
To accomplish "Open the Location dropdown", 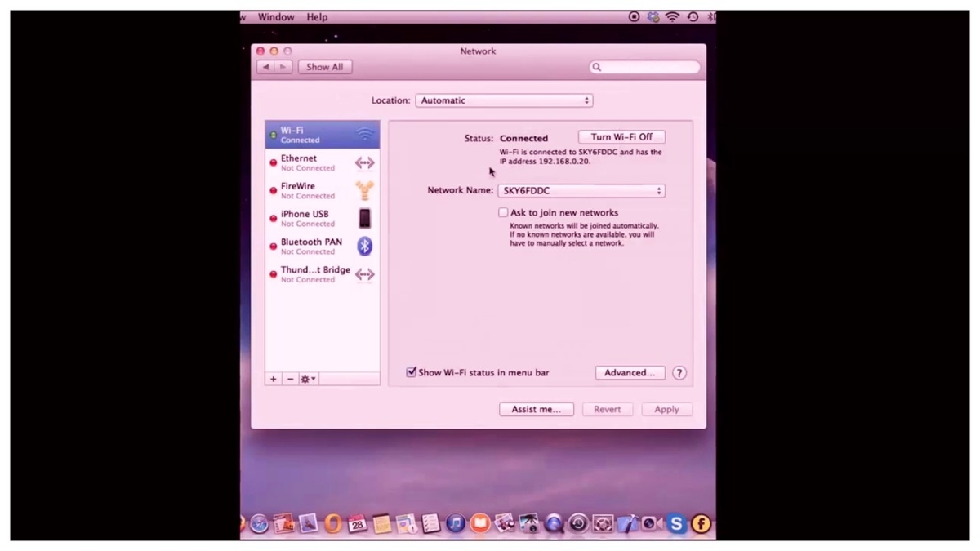I will point(504,100).
